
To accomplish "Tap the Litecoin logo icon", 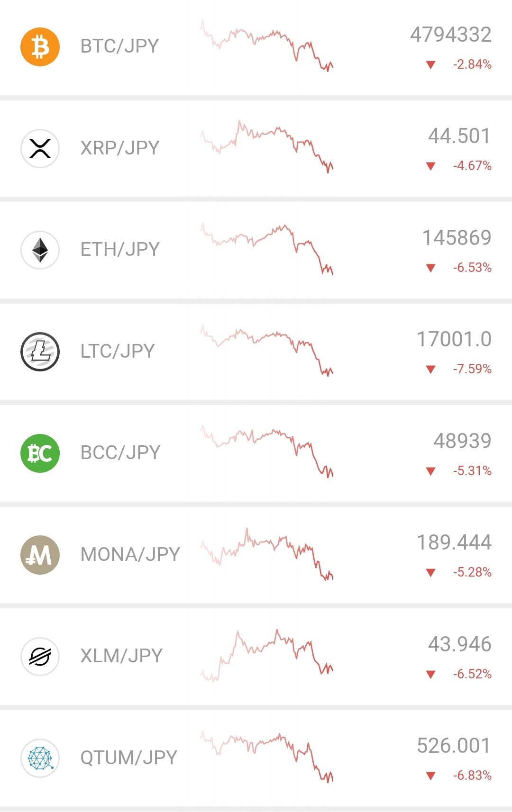I will point(40,352).
